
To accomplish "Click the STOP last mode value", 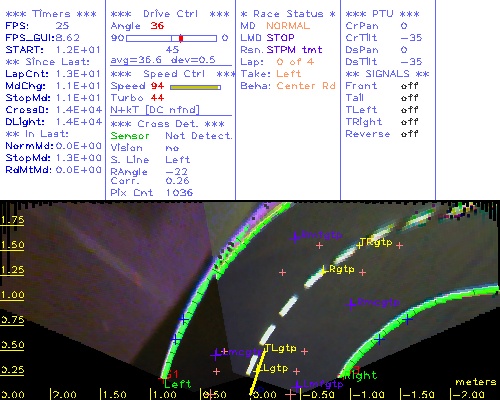I will click(280, 38).
